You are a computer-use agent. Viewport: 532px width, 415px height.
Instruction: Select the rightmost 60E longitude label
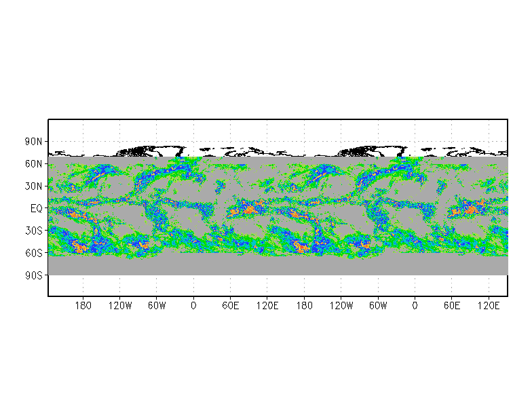point(452,306)
